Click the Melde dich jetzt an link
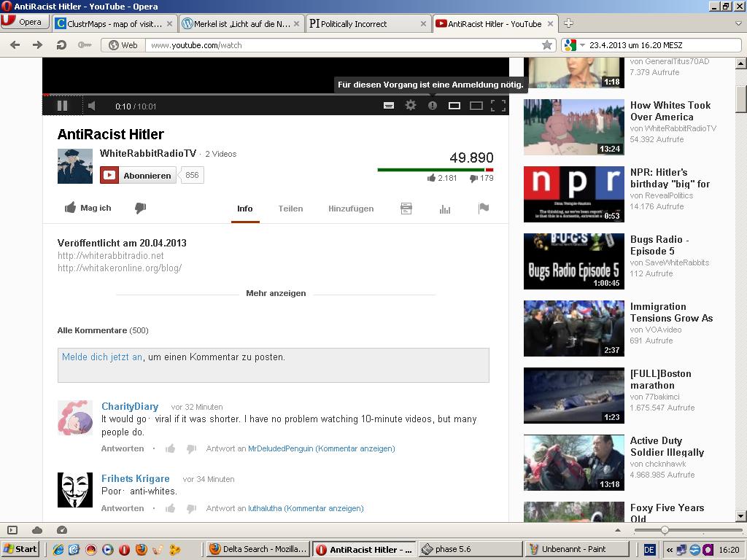Screen dimensions: 747x560 point(102,357)
